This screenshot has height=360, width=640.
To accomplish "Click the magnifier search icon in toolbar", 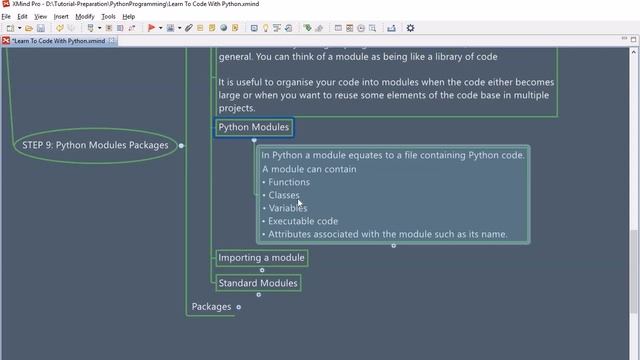I will [x=372, y=28].
